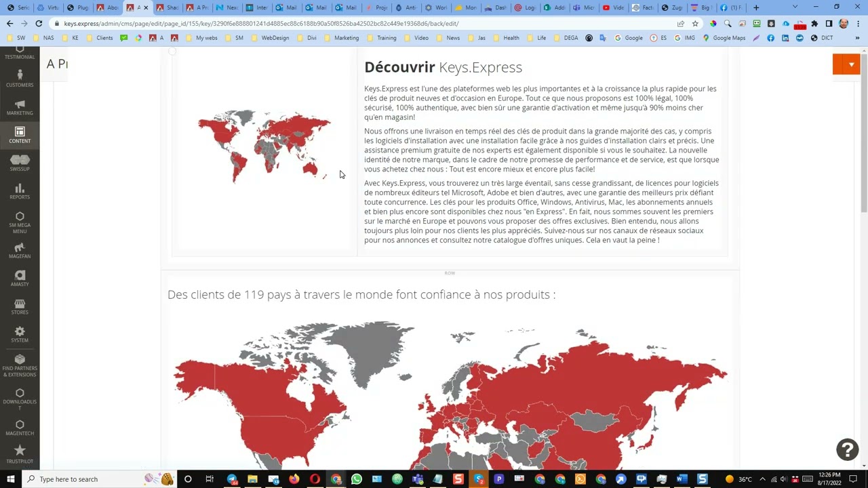Close the active browser tab
Screen dimensions: 868x488
pos(145,7)
